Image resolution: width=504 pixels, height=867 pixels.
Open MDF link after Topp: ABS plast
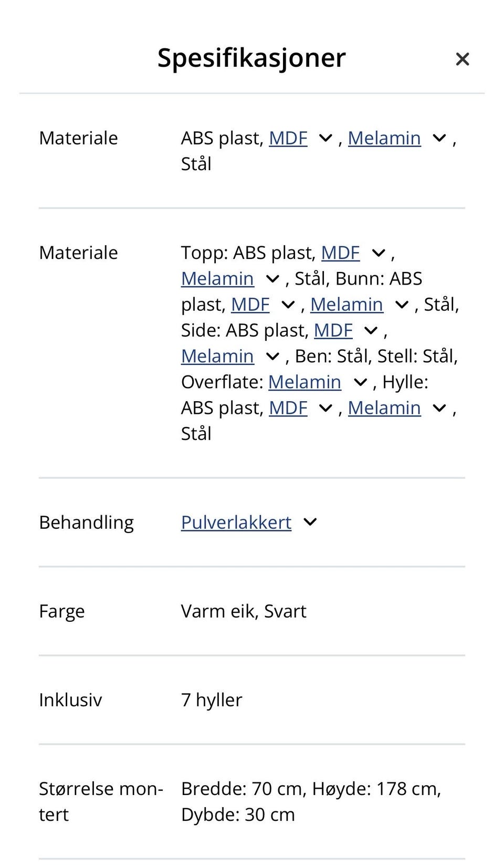click(x=340, y=253)
